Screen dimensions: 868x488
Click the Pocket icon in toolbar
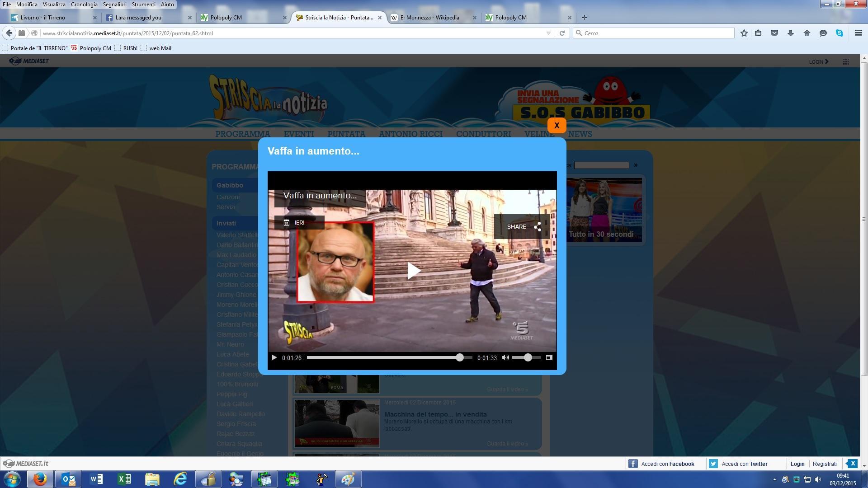coord(774,33)
